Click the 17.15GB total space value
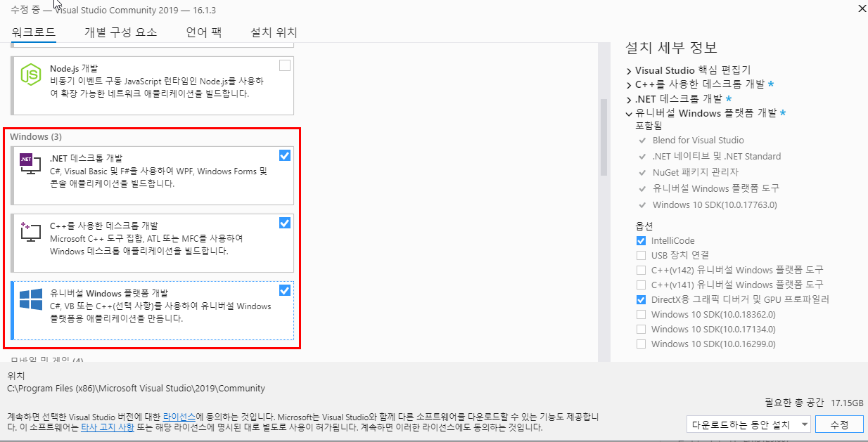 [847, 403]
